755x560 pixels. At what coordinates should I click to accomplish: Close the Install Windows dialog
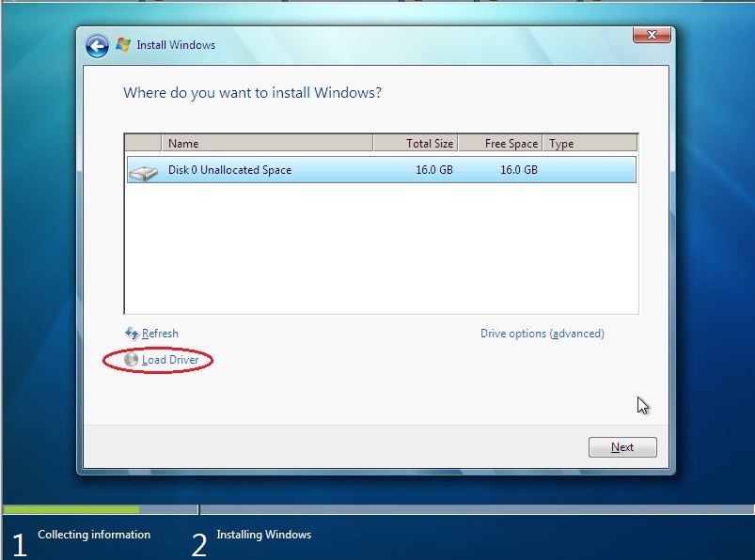pyautogui.click(x=652, y=35)
